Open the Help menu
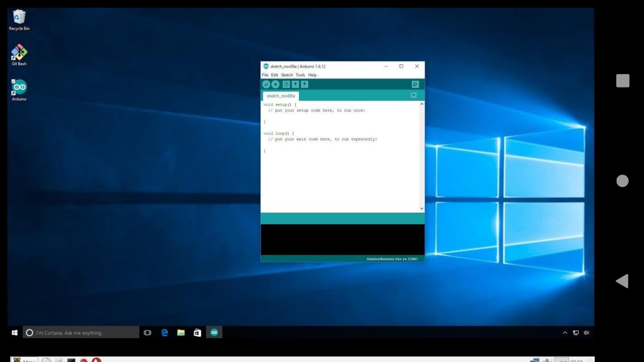 [312, 75]
